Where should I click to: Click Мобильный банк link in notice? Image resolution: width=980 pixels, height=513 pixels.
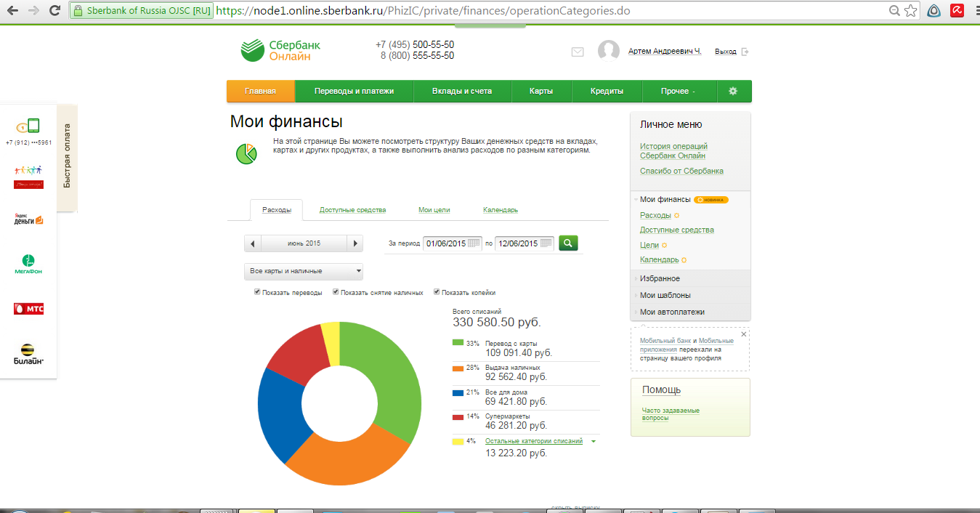pyautogui.click(x=665, y=341)
